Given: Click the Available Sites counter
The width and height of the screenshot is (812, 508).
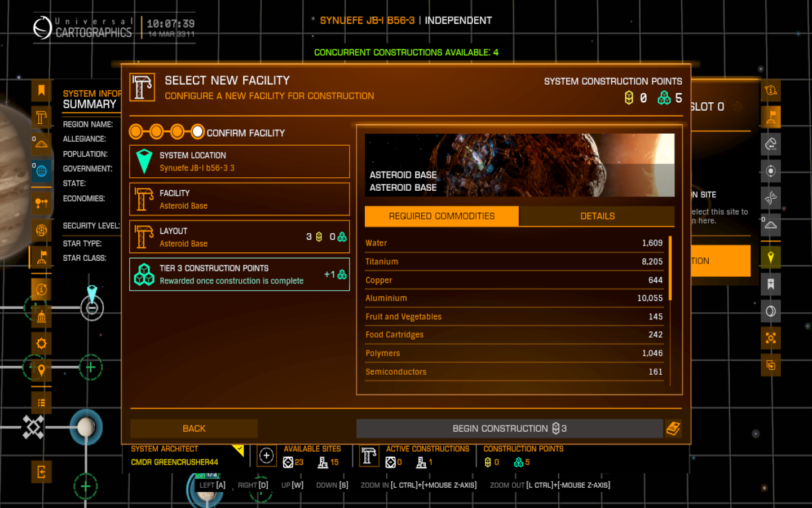Looking at the screenshot, I should (312, 456).
